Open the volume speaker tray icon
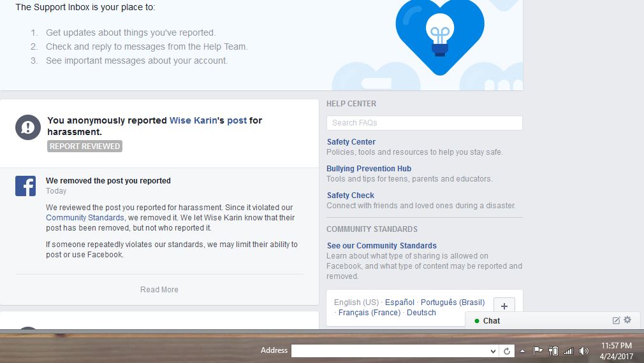Screen dimensions: 644x363 click(583, 351)
